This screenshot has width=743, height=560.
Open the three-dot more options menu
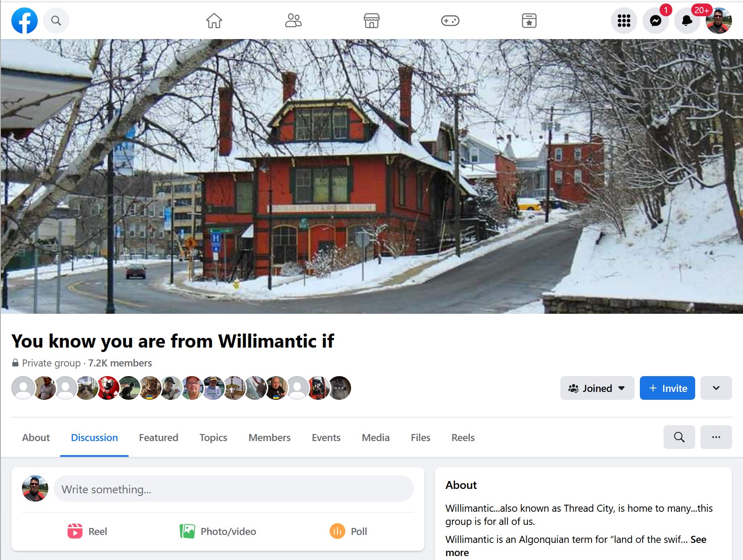[x=716, y=437]
